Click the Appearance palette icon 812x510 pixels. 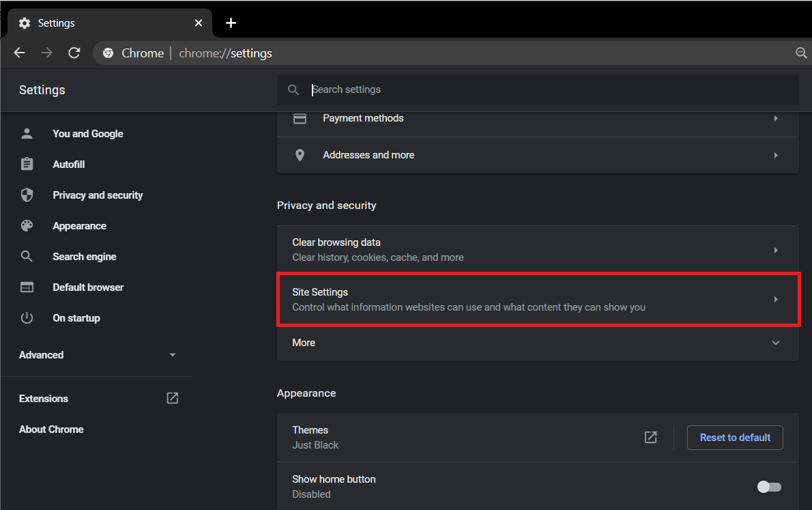click(x=27, y=226)
